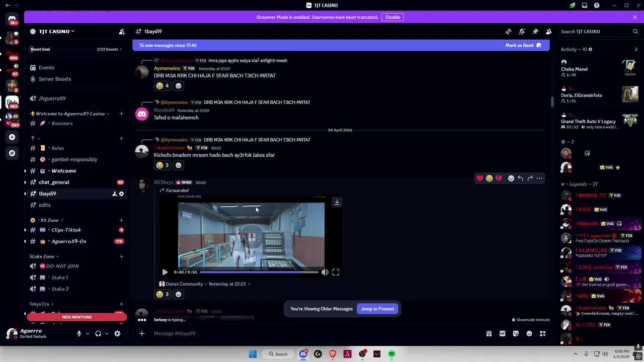Viewport: 644px width, 362px height.
Task: Open the Clips-Tiktok channel
Action: 76,230
